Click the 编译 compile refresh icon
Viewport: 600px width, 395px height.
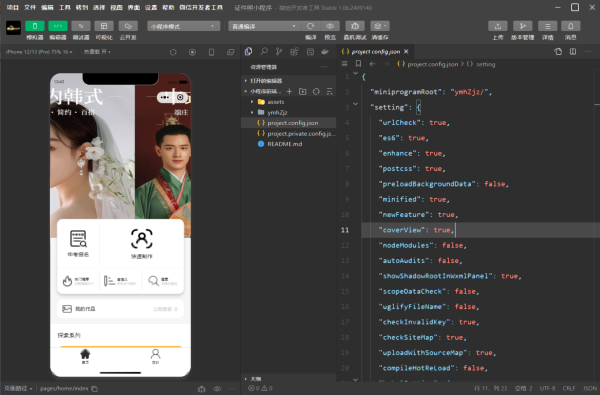click(x=310, y=26)
